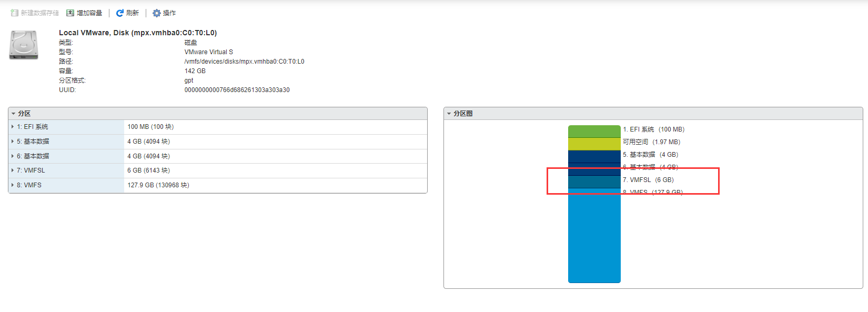Open the 操作 actions gear icon
The width and height of the screenshot is (868, 312).
(x=156, y=13)
